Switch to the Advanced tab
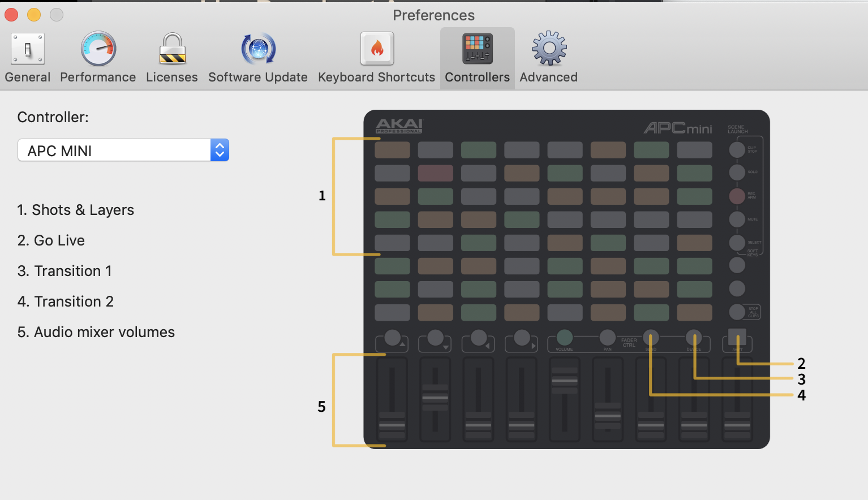The height and width of the screenshot is (500, 868). pyautogui.click(x=547, y=57)
